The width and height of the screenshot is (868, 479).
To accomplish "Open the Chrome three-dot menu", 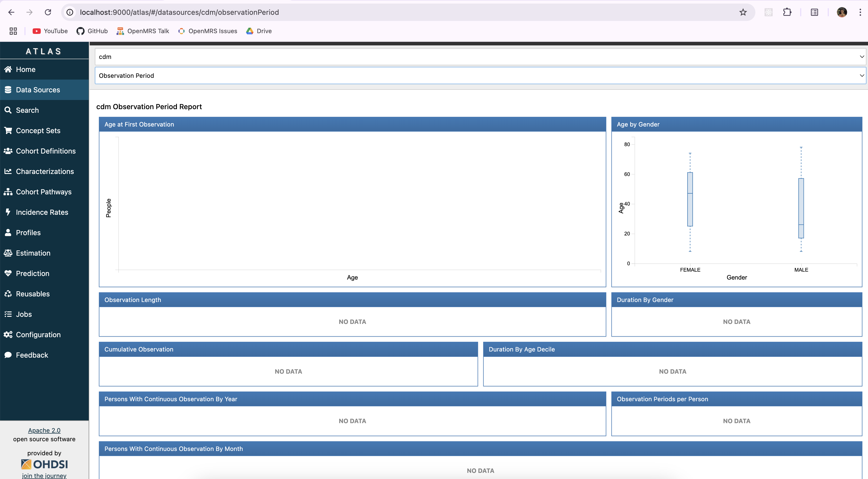I will [x=860, y=12].
